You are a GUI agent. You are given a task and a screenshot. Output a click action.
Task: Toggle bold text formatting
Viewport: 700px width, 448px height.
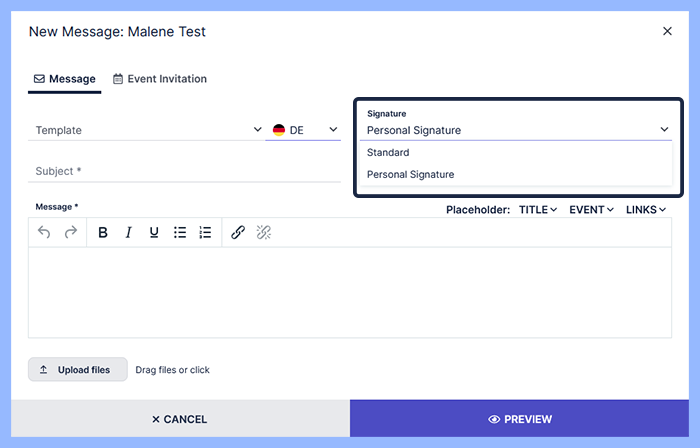(x=103, y=232)
